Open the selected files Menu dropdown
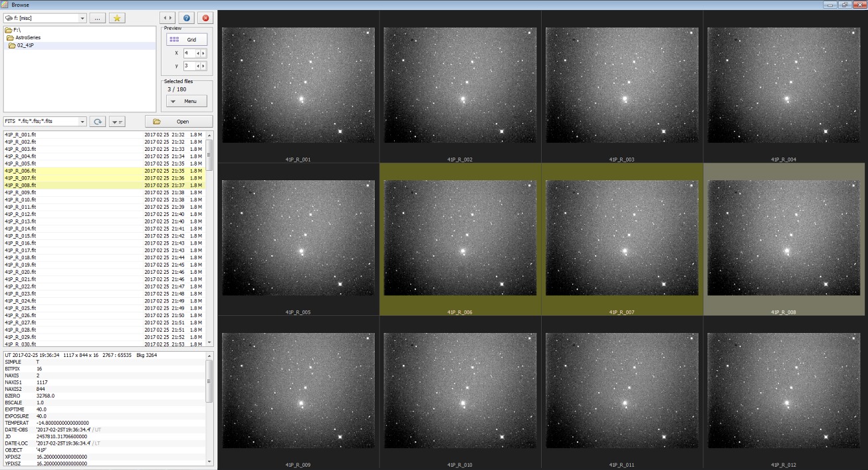This screenshot has width=868, height=470. [187, 101]
